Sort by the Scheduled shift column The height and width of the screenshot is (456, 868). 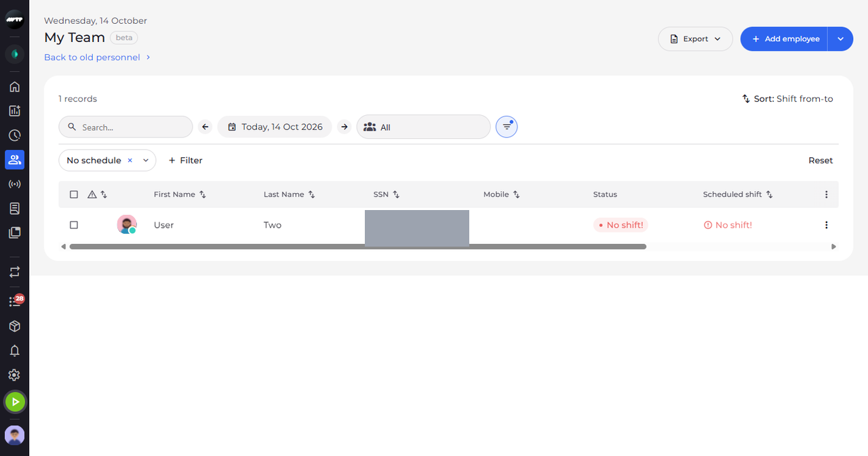tap(770, 194)
